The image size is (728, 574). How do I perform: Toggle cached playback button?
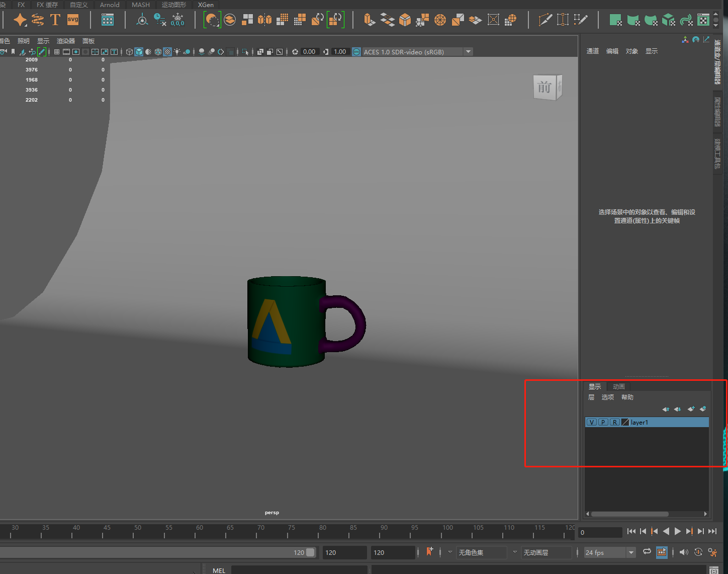tap(662, 552)
